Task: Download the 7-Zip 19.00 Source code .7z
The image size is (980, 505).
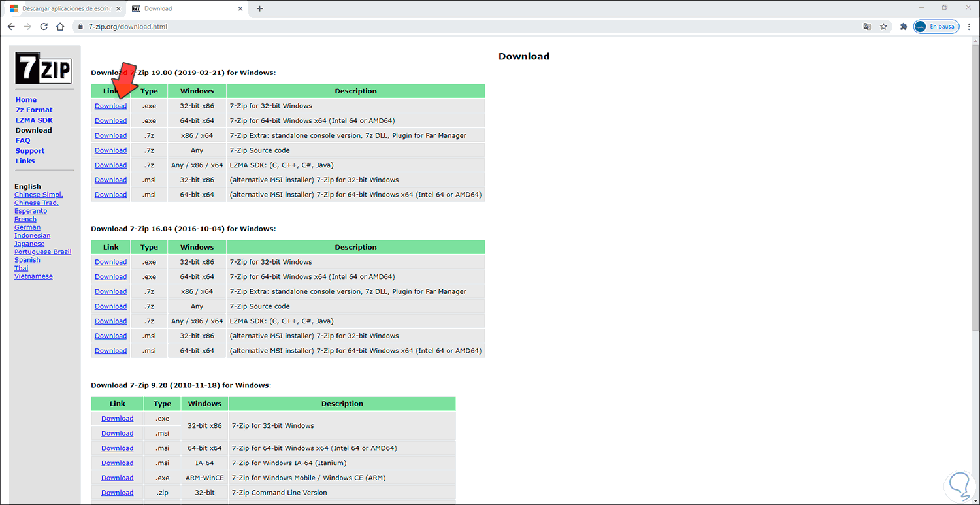Action: point(110,150)
